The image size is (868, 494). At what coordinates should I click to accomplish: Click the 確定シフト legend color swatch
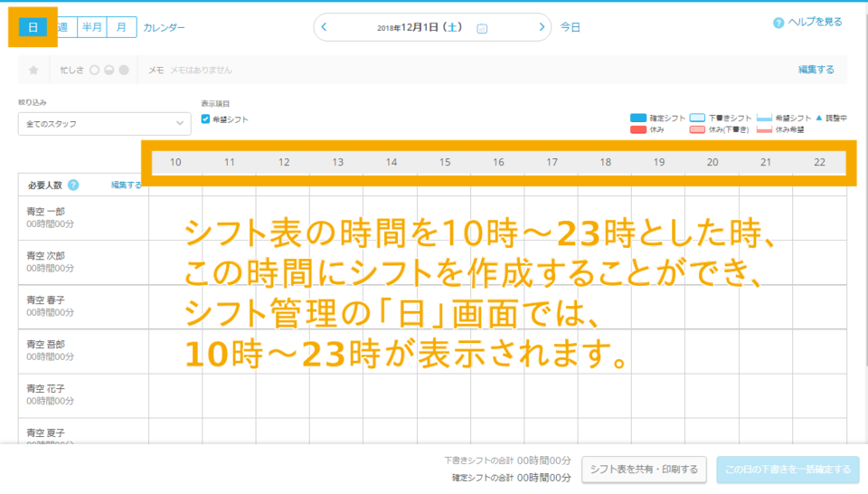tap(638, 118)
